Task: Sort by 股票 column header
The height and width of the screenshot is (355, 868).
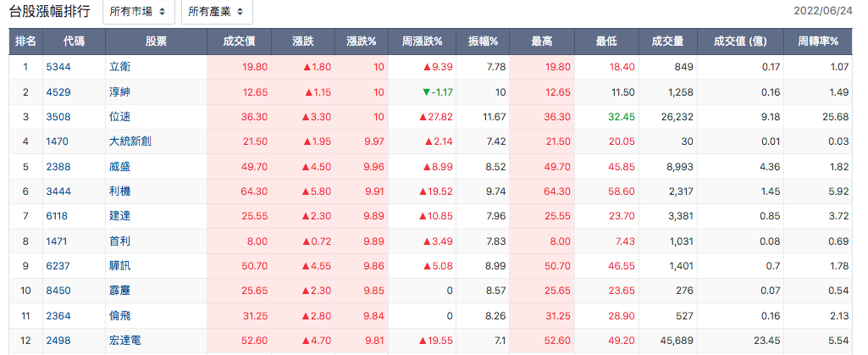Action: (x=156, y=42)
